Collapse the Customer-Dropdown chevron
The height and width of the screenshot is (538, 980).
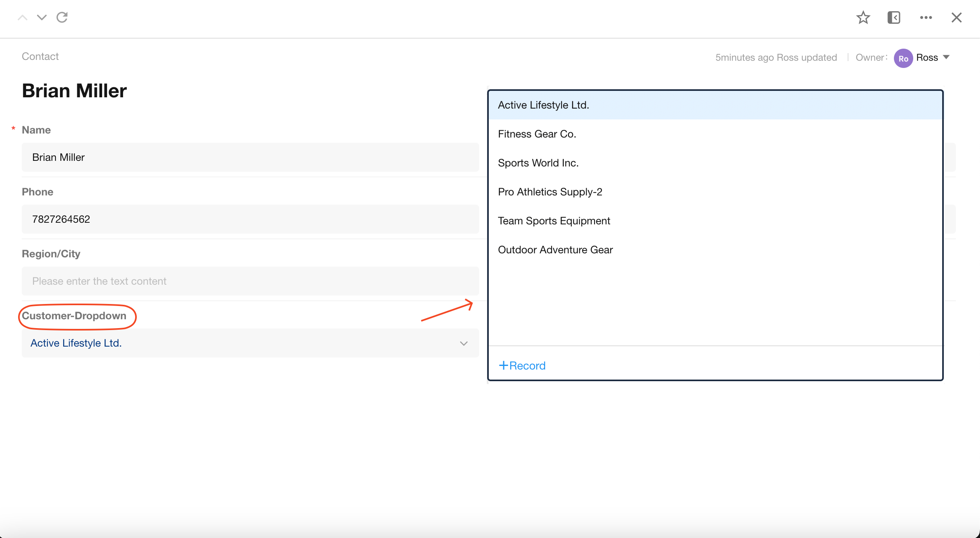tap(463, 343)
